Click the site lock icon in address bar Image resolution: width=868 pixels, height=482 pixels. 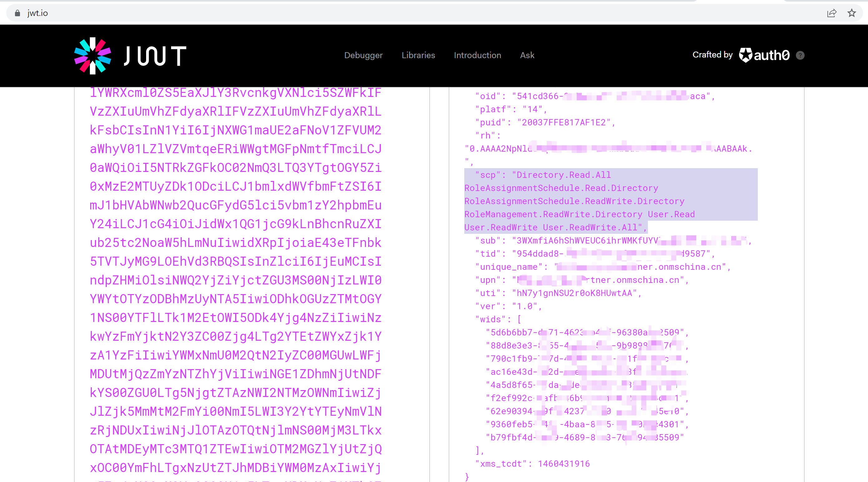tap(17, 13)
